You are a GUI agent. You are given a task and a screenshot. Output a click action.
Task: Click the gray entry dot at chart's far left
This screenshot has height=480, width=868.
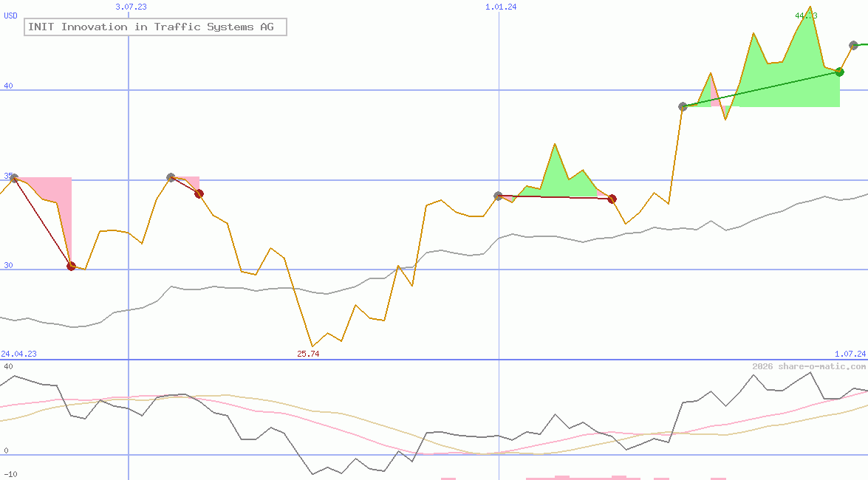coord(13,178)
